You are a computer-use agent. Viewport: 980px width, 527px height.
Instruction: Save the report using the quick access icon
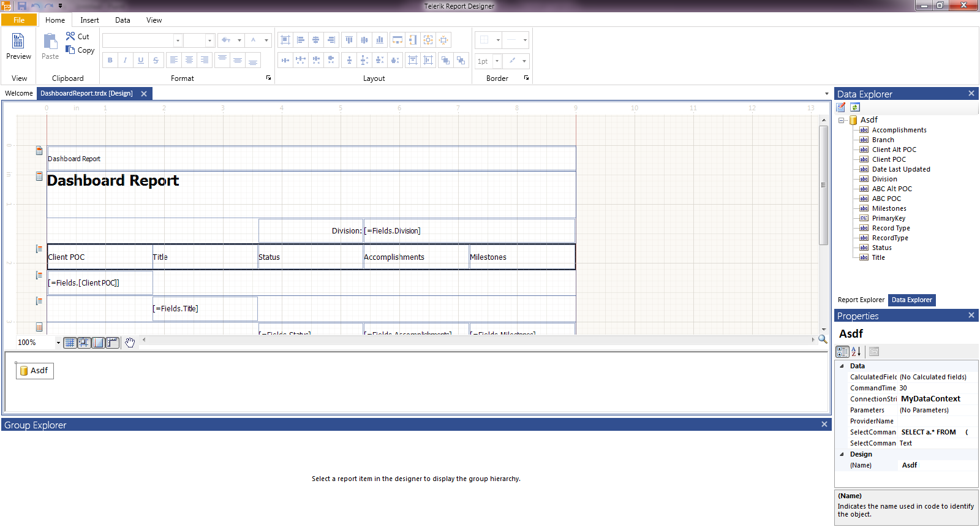click(x=22, y=6)
